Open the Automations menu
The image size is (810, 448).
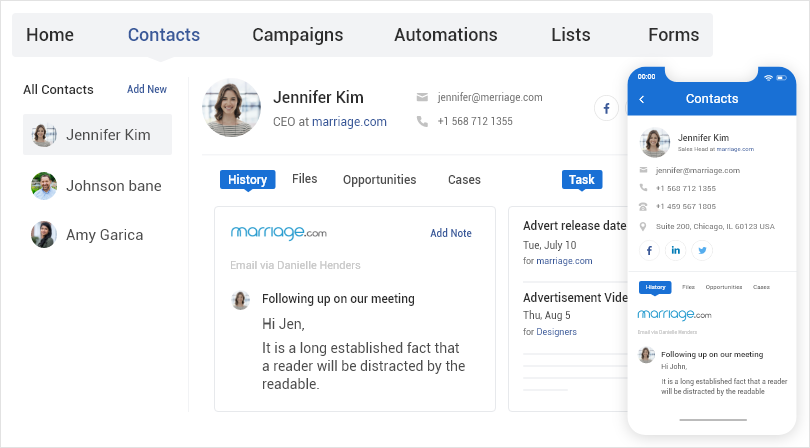coord(446,35)
